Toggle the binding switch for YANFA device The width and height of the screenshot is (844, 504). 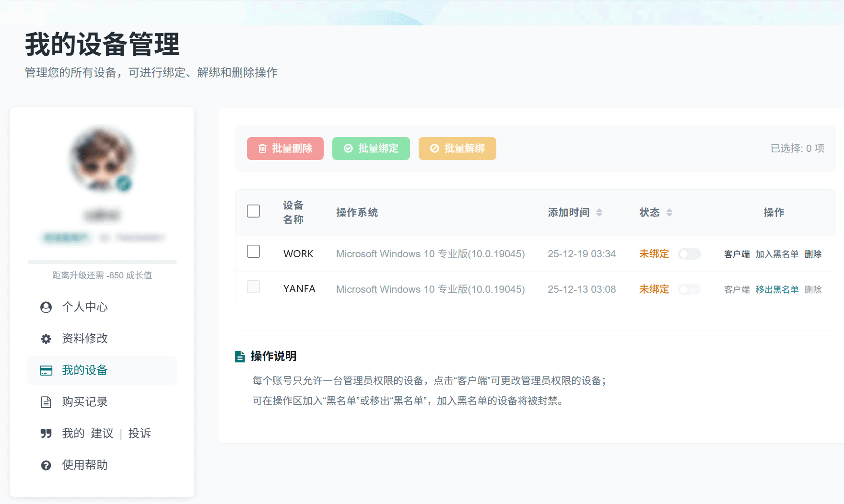(690, 289)
